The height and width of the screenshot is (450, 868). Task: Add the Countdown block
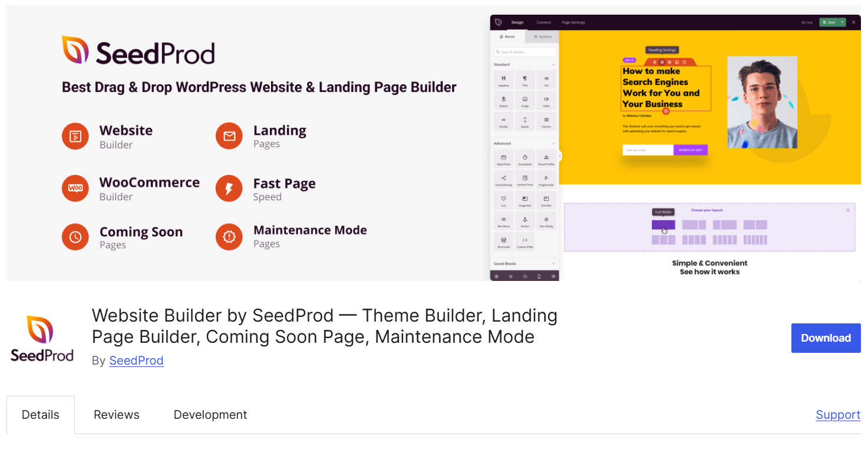click(525, 158)
